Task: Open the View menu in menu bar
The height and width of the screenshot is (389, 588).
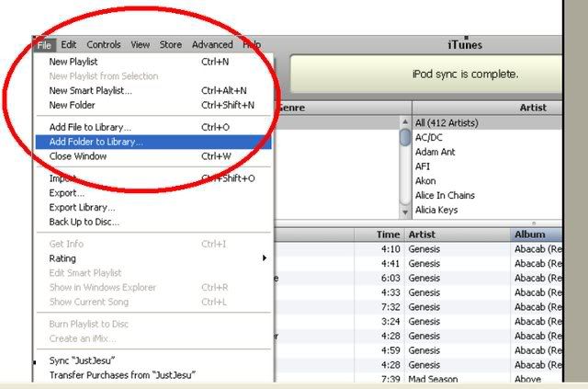Action: [141, 44]
